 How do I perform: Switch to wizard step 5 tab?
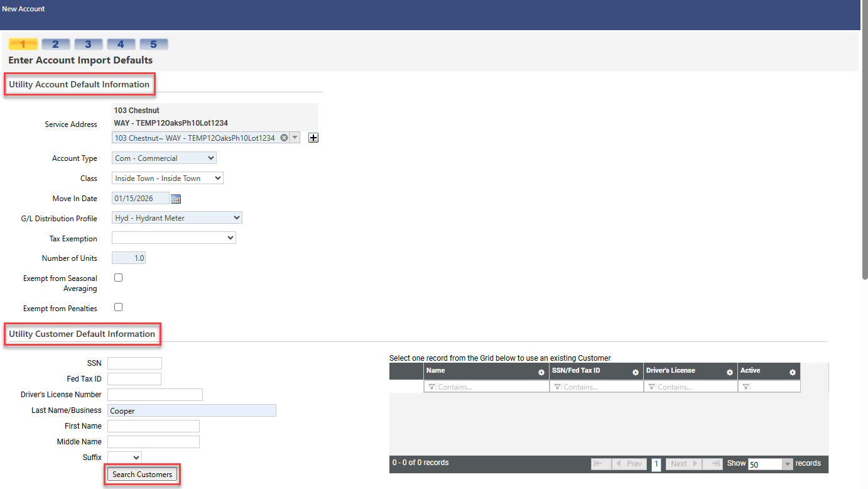click(153, 44)
